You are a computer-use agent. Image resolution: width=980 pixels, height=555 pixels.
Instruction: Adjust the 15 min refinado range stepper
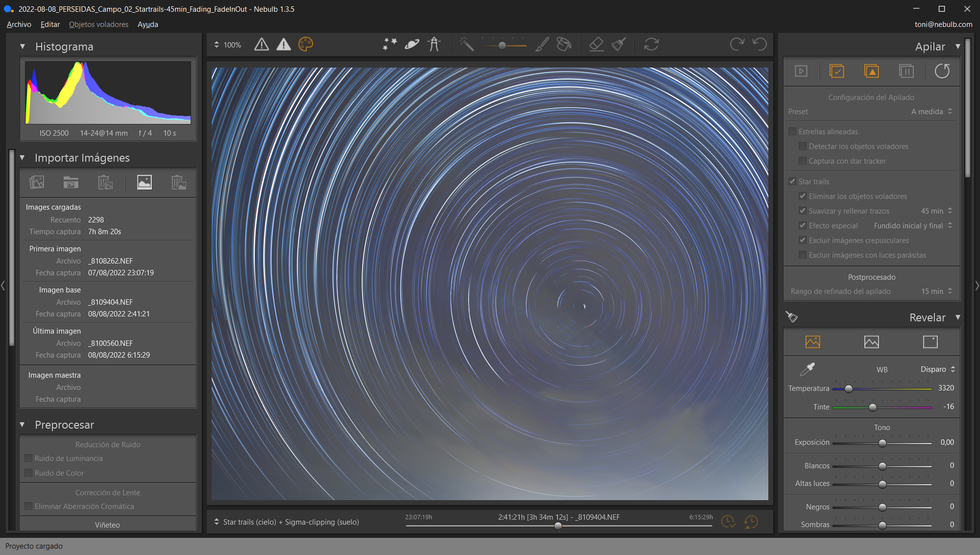[x=950, y=291]
